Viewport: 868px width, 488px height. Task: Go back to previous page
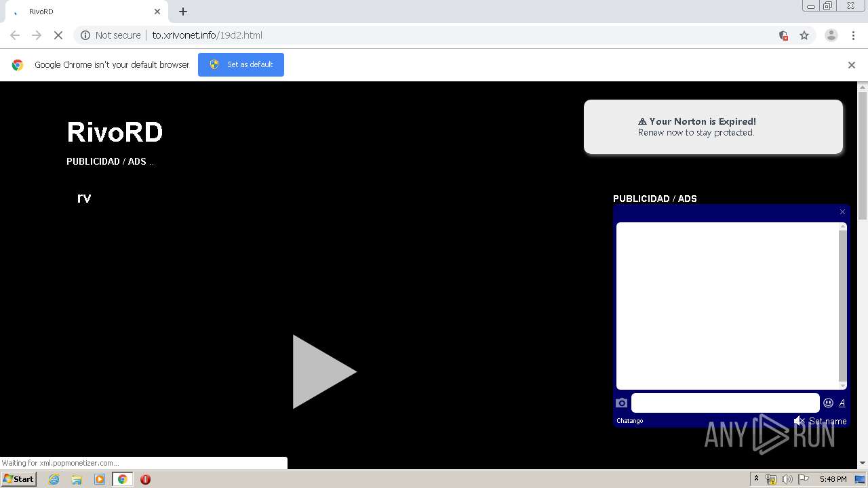15,35
